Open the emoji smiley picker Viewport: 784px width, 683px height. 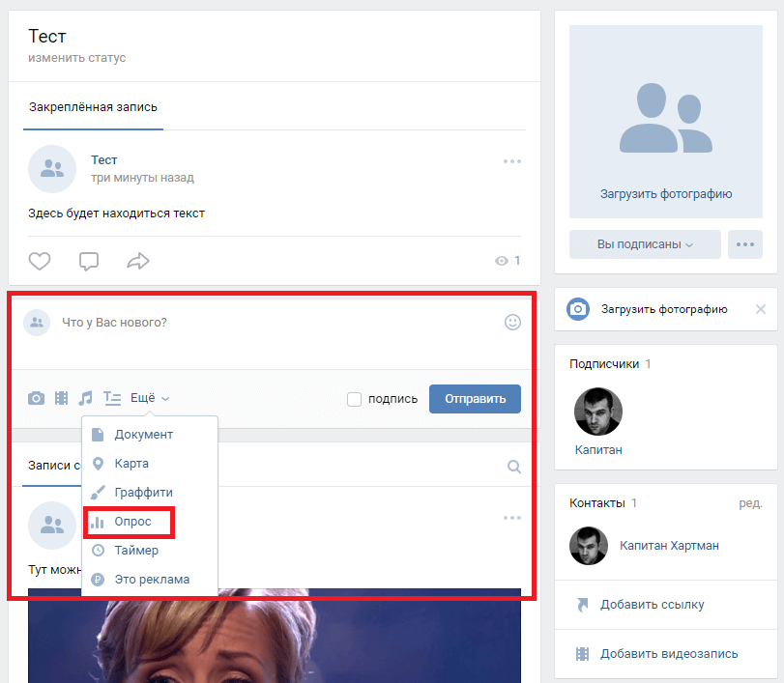tap(512, 322)
